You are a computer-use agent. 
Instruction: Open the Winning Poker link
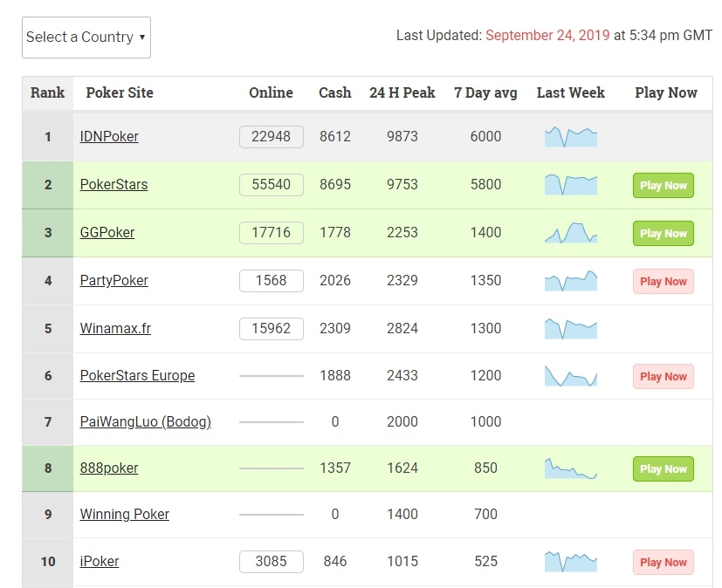[x=124, y=515]
